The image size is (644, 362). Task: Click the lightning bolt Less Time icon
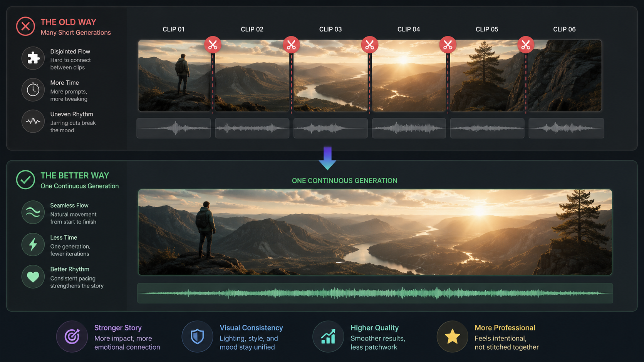33,244
